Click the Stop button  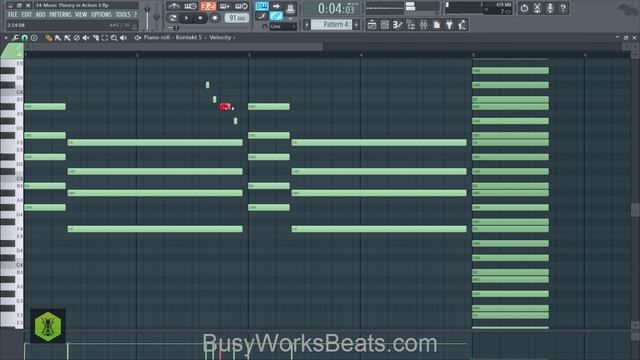click(200, 18)
